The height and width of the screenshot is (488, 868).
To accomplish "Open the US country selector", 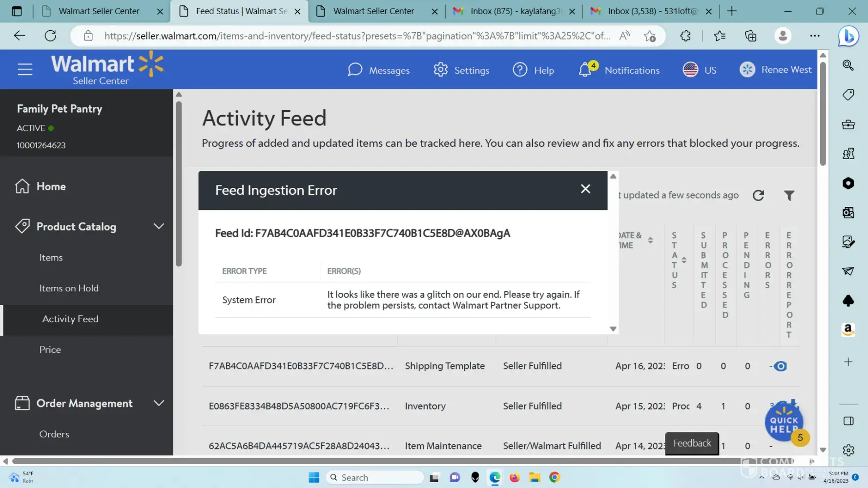I will point(700,70).
